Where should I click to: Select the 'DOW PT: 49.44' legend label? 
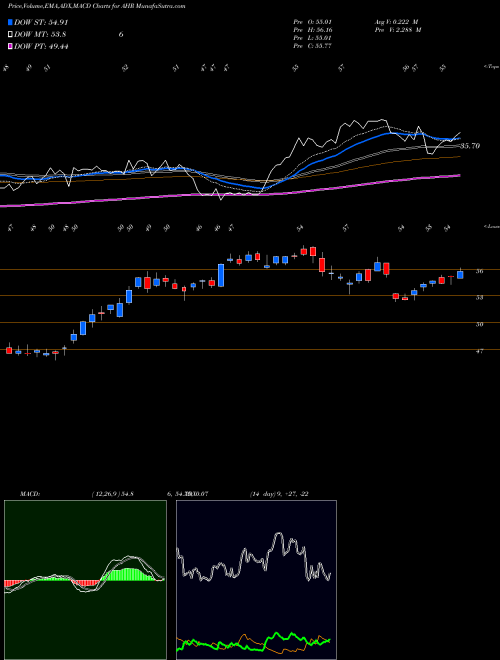click(x=41, y=46)
